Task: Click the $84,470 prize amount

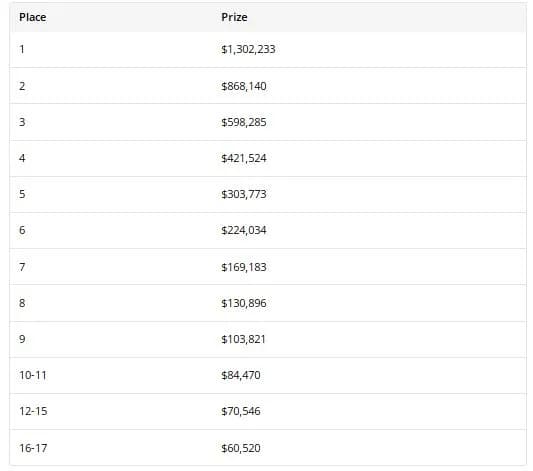Action: click(241, 375)
